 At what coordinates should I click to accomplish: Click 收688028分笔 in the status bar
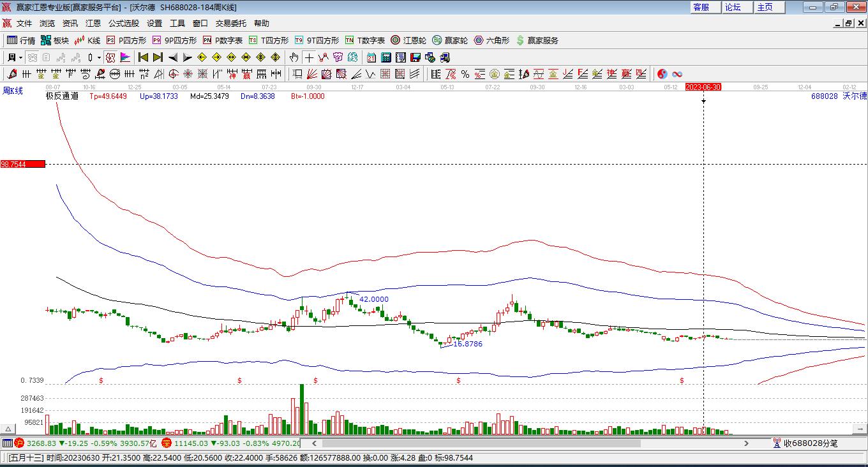(x=811, y=443)
